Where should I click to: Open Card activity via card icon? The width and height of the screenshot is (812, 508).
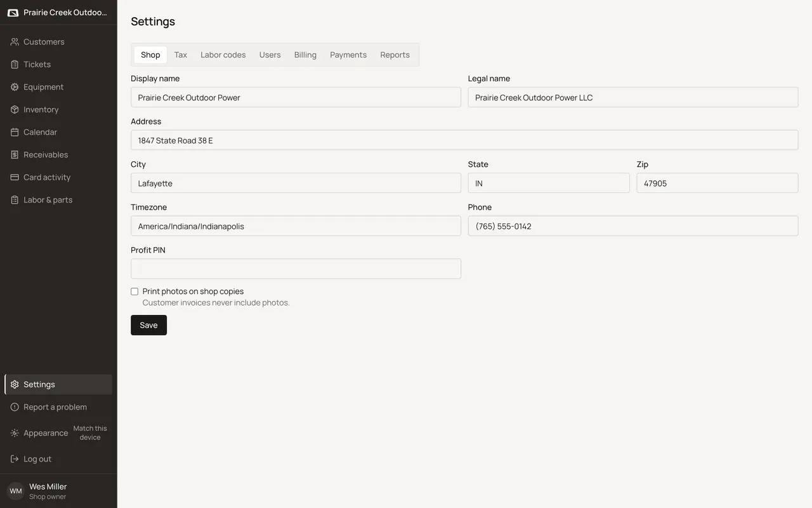click(15, 177)
